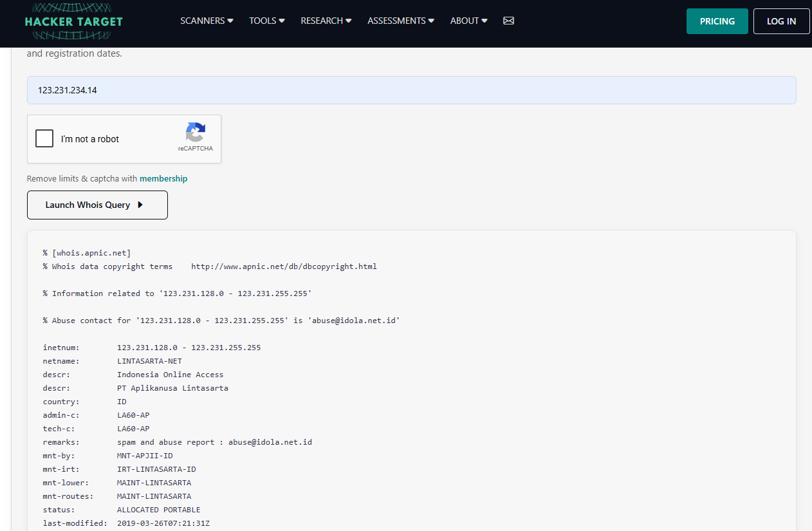Follow the membership link
812x531 pixels.
(163, 178)
